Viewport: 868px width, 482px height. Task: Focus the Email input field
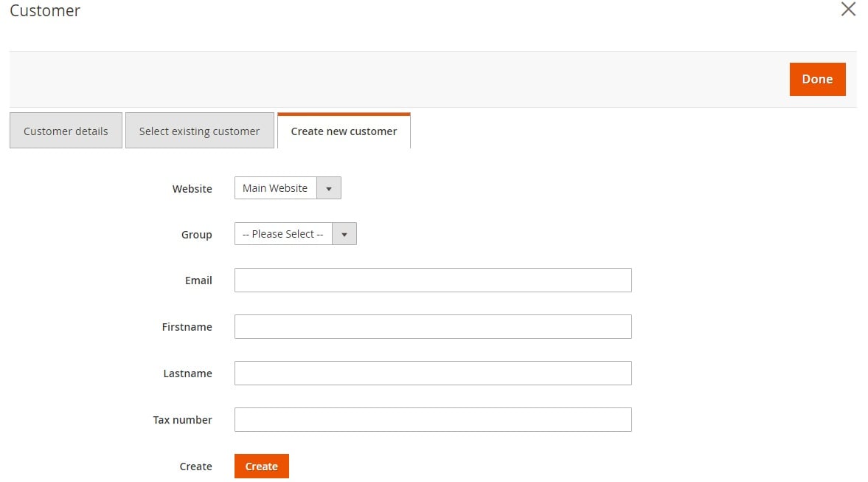tap(433, 280)
